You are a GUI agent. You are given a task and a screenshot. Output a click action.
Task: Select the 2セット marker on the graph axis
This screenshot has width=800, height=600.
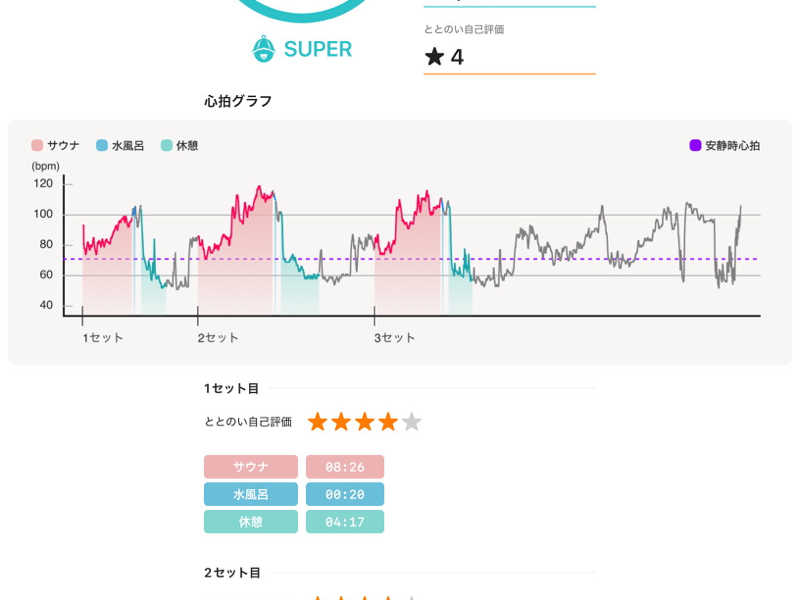click(x=218, y=337)
